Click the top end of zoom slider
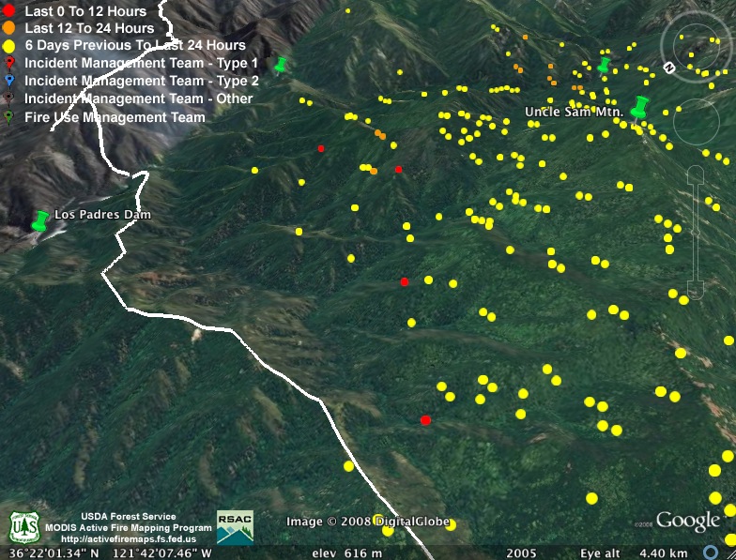The image size is (736, 560). (696, 174)
